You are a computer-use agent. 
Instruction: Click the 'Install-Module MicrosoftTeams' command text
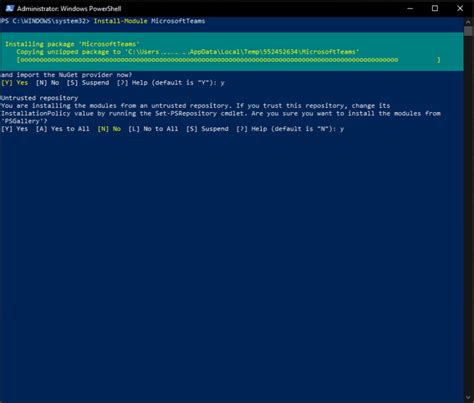149,21
